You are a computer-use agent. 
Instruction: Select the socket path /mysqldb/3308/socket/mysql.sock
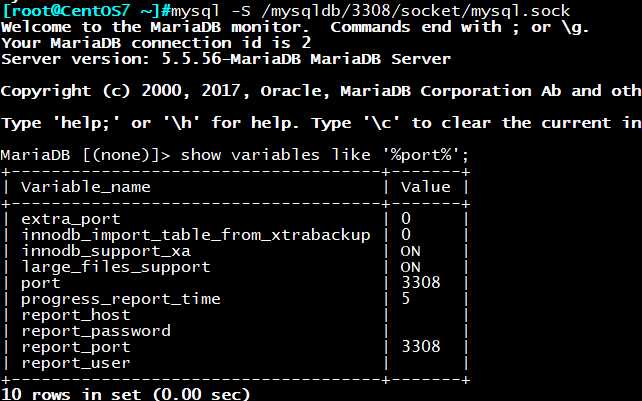(x=415, y=11)
